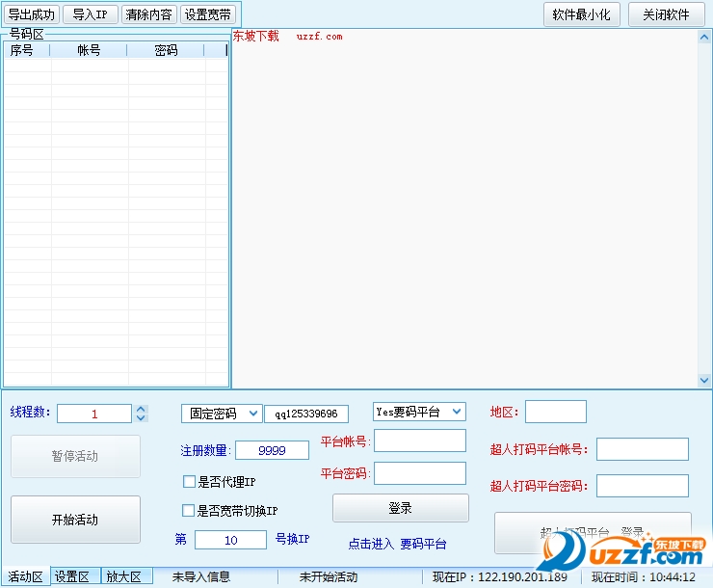Focus the 平台密码 input box
Screen dimensions: 713x588
tap(420, 473)
